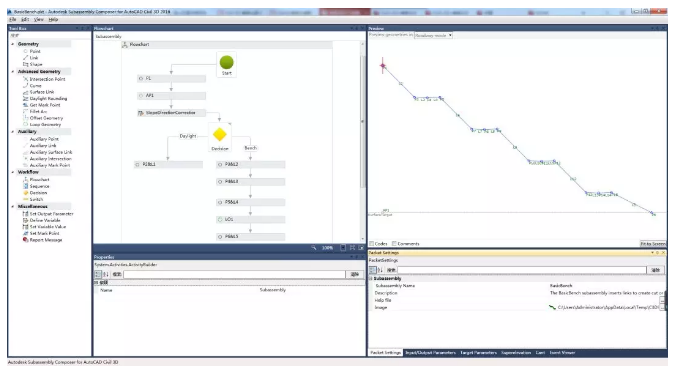Collapse the Advanced Geometry group
This screenshot has height=376, width=677.
click(x=13, y=72)
